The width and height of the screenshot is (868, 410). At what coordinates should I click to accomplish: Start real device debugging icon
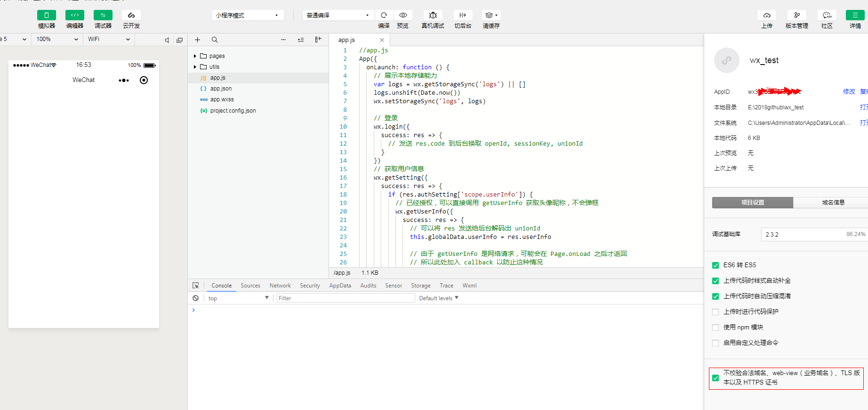[433, 15]
